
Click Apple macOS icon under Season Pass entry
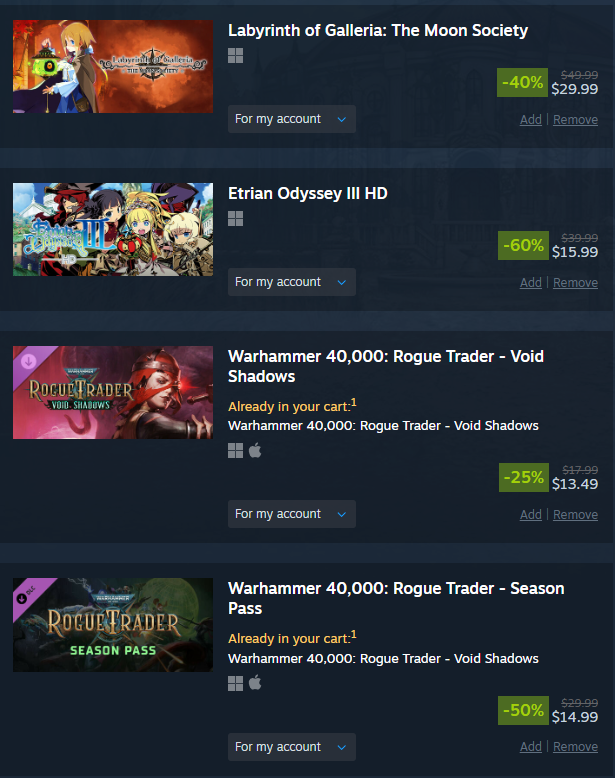(x=255, y=683)
